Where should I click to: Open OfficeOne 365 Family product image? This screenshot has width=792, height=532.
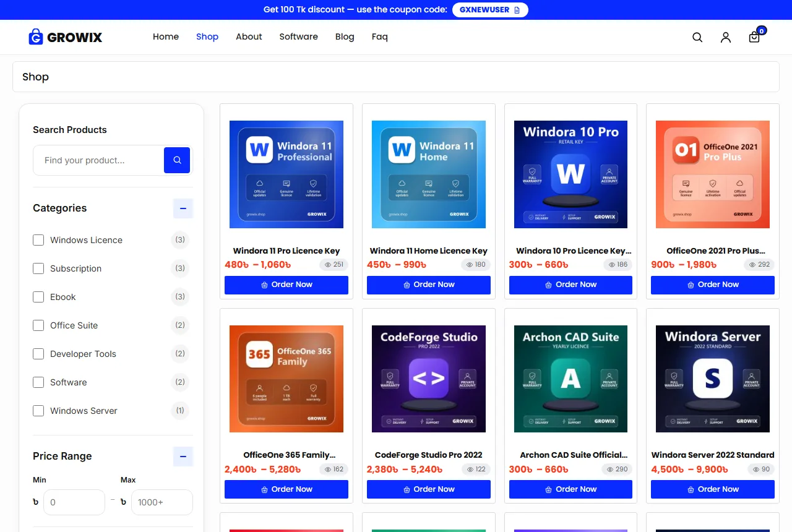(x=286, y=379)
